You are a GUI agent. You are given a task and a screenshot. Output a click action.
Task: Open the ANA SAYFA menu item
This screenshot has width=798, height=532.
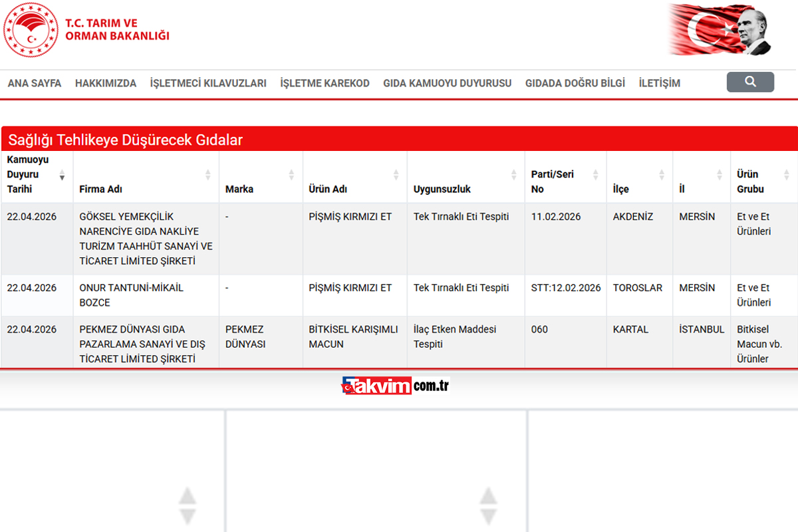(35, 83)
